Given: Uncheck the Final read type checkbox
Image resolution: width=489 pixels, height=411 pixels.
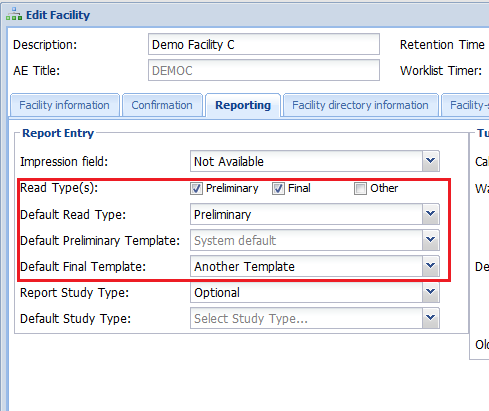Looking at the screenshot, I should [x=278, y=188].
